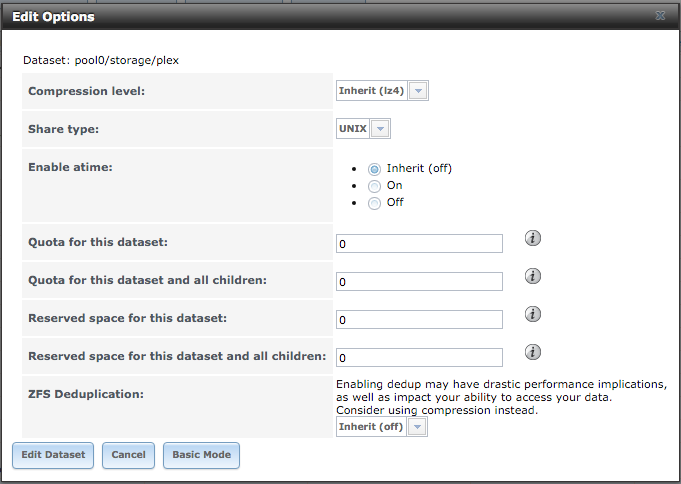Click the Inherit (lz4) compression value box
Viewport: 681px width, 484px height.
tap(372, 91)
